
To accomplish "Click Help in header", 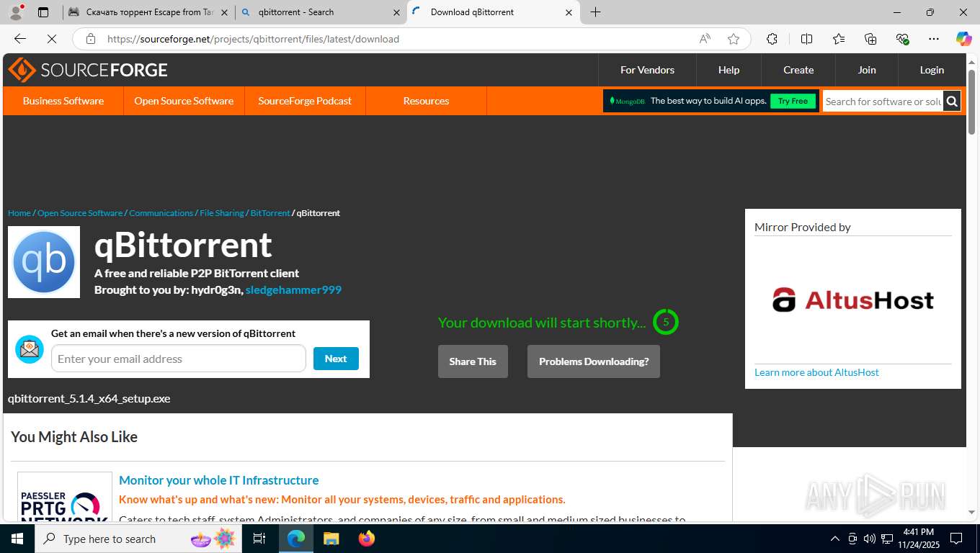I will coord(729,70).
